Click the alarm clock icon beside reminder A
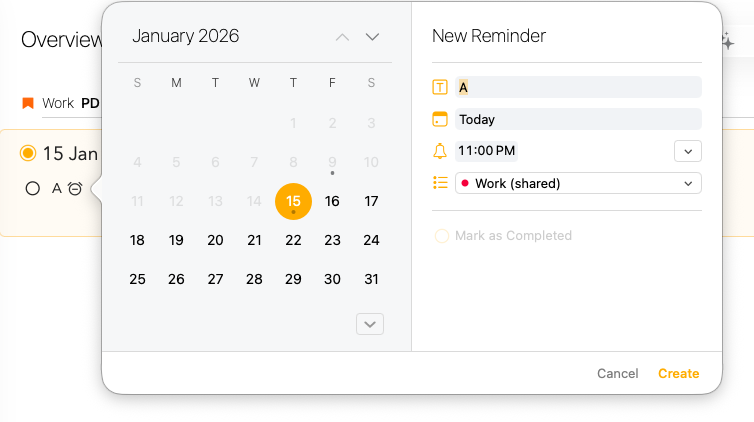The width and height of the screenshot is (754, 422). pos(75,188)
